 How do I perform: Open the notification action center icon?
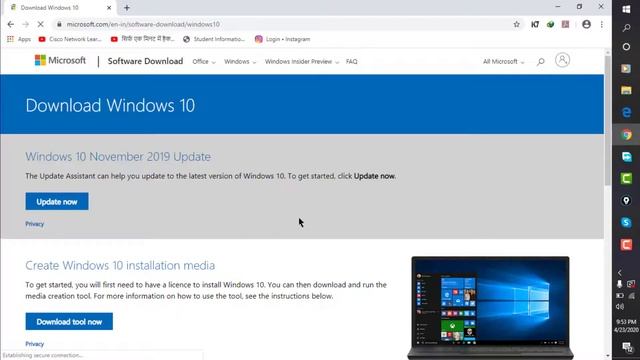click(x=627, y=347)
